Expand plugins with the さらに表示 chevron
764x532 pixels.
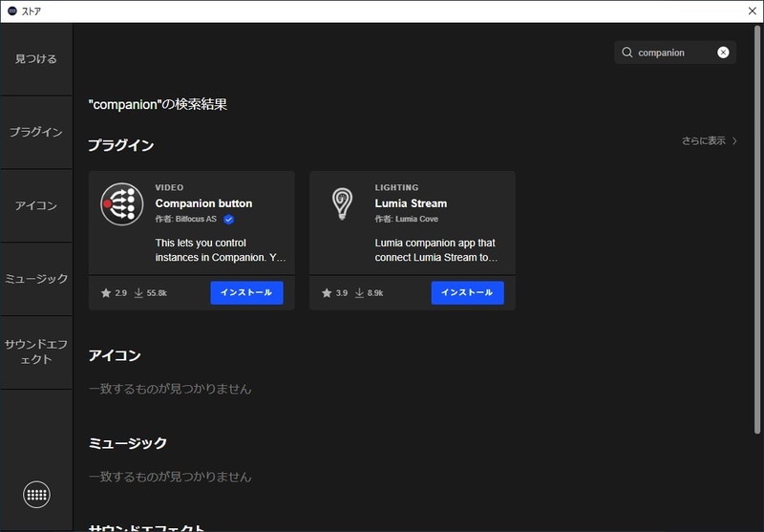pyautogui.click(x=734, y=140)
